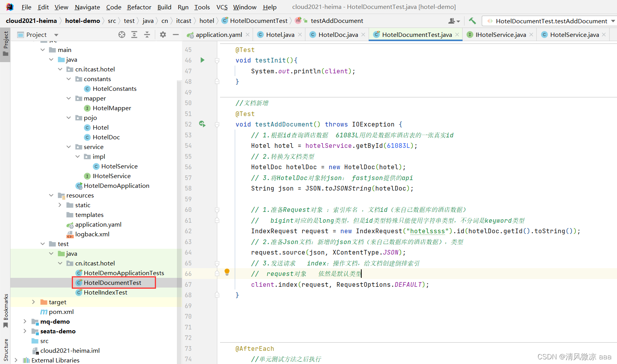Open cloud2021-heima.iml file
This screenshot has height=364, width=617.
70,351
